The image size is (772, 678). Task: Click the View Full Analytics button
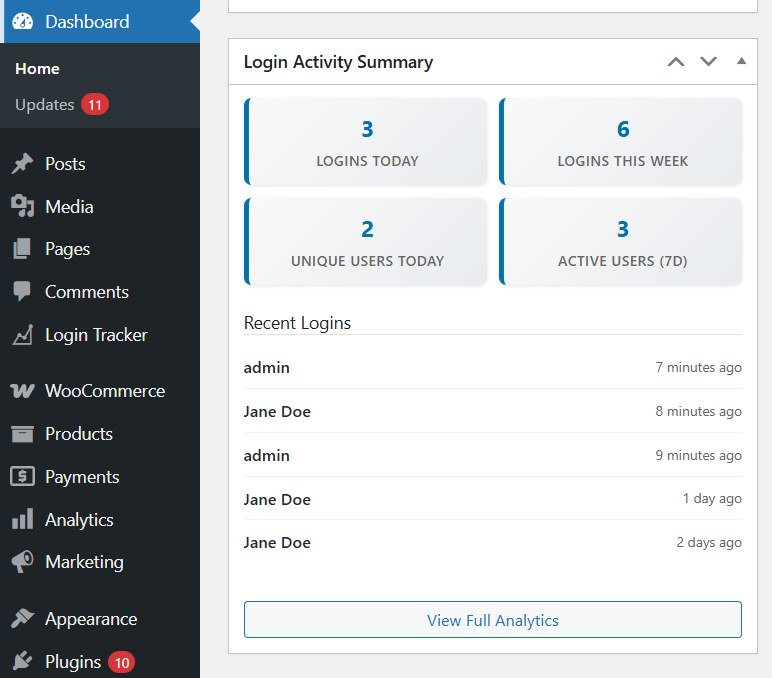click(x=492, y=620)
